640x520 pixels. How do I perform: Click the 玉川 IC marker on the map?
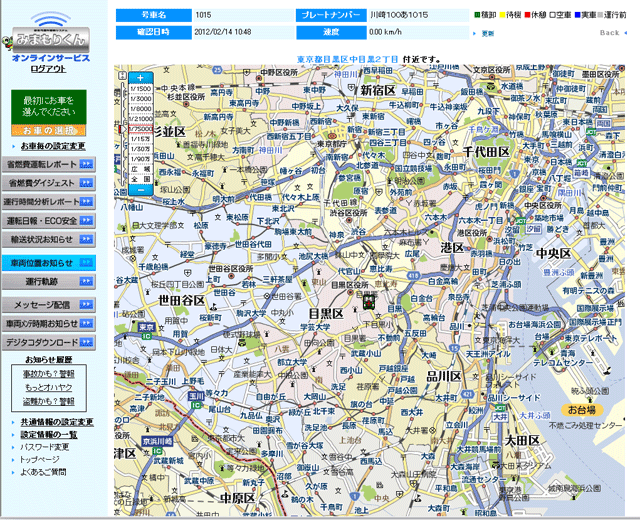(196, 400)
